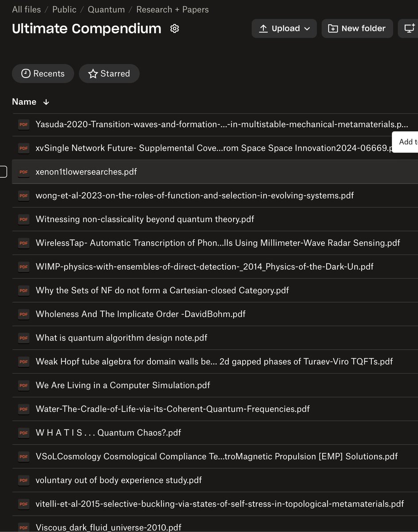Open W H A T I S . . . Quantum Chaos?.pdf

pyautogui.click(x=108, y=433)
